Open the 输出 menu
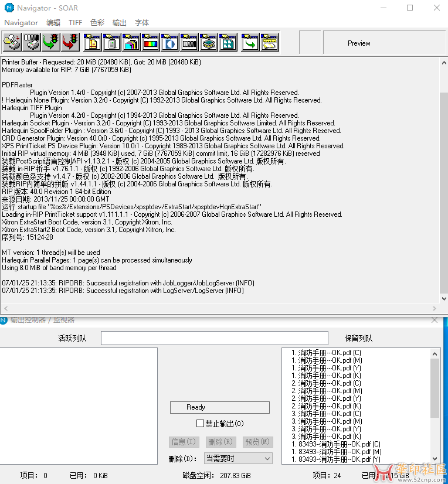Image resolution: width=448 pixels, height=484 pixels. pyautogui.click(x=120, y=22)
